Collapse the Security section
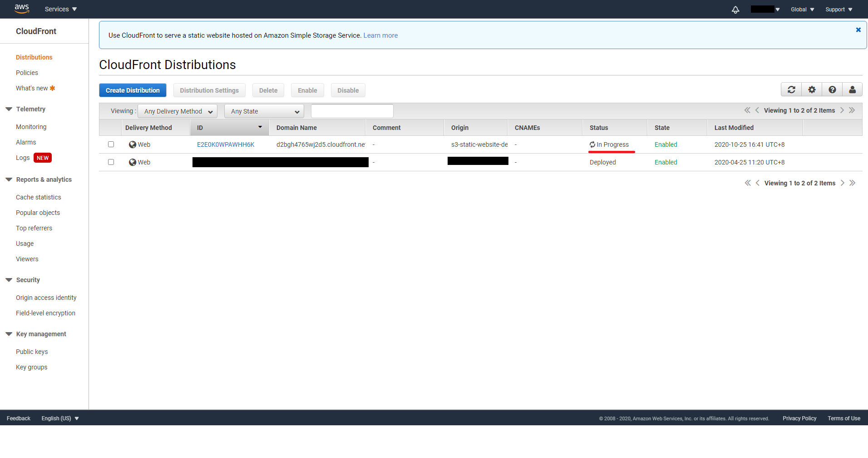This screenshot has height=458, width=868. pyautogui.click(x=9, y=280)
